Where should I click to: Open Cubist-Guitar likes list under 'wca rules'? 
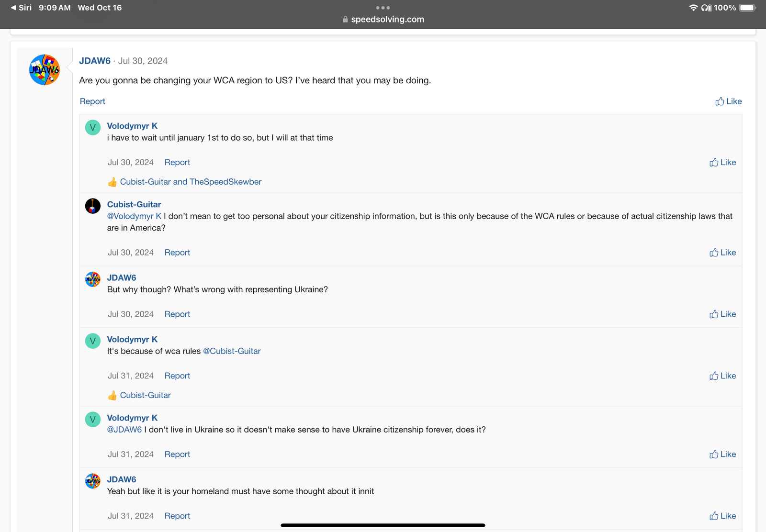(145, 395)
